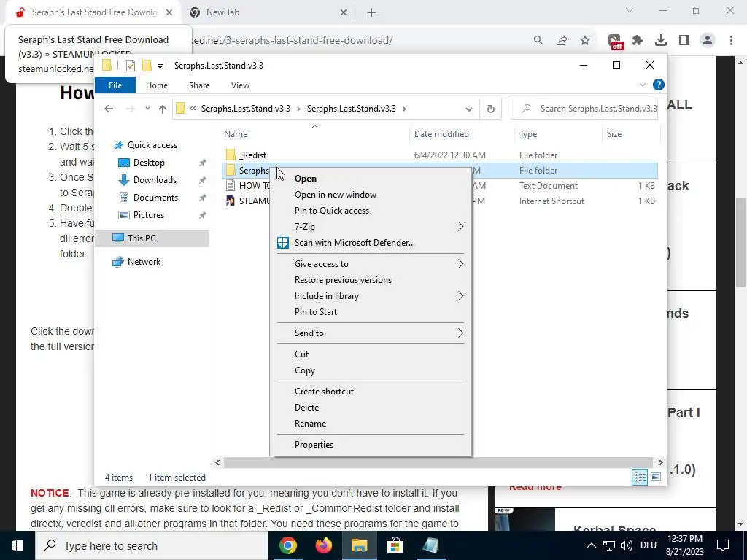This screenshot has height=560, width=747.
Task: Open Chrome three-dot menu
Action: tap(731, 41)
